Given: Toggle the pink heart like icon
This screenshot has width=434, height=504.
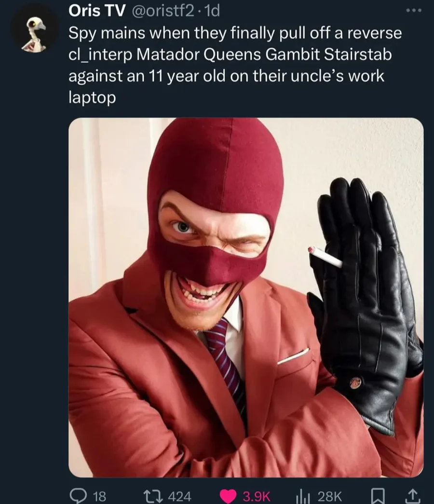Looking at the screenshot, I should pyautogui.click(x=228, y=495).
